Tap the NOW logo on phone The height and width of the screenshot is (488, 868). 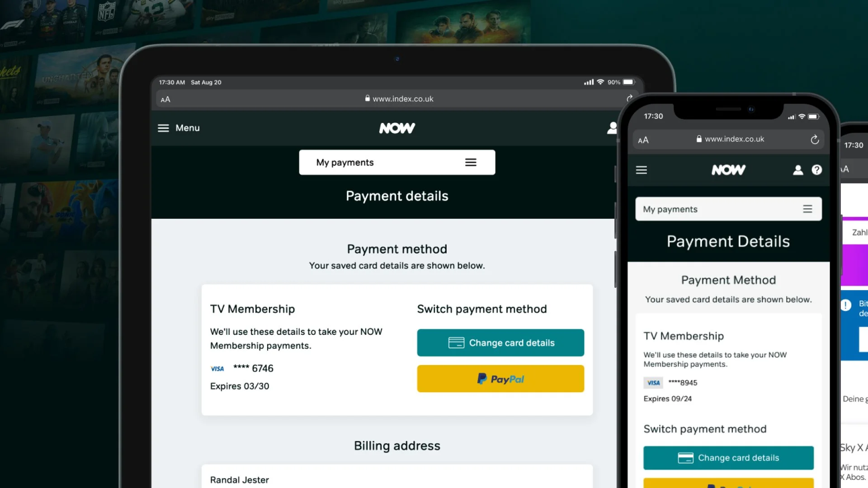[728, 170]
